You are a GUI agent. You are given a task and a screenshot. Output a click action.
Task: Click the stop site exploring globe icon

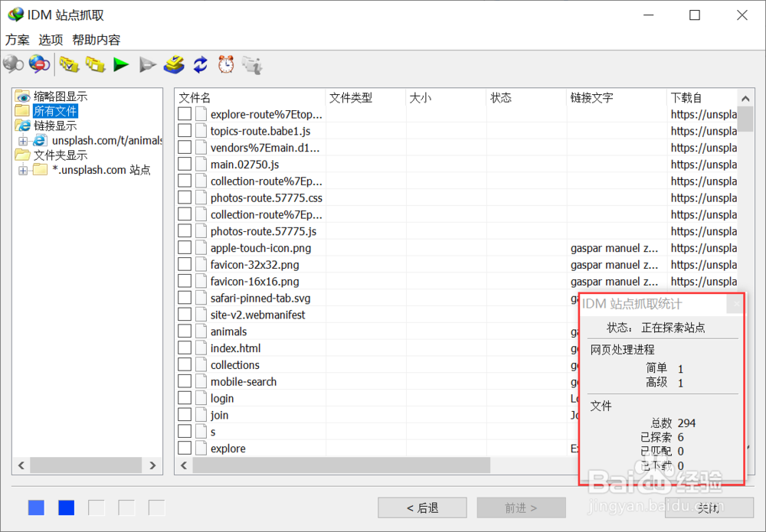point(39,64)
